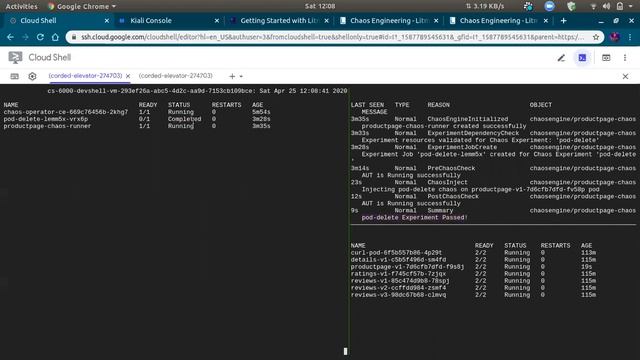Click the ChaosInject event reason
The image size is (640, 360).
pos(447,182)
